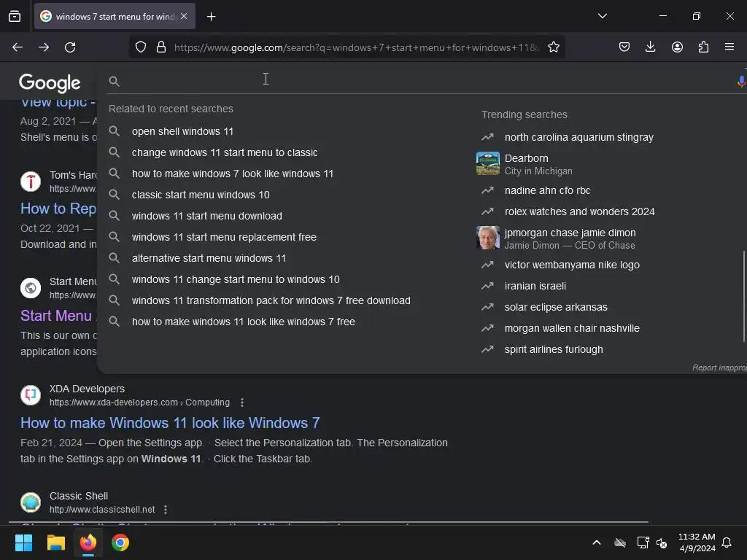The width and height of the screenshot is (747, 560).
Task: Click the Google search magnifier icon
Action: [114, 82]
